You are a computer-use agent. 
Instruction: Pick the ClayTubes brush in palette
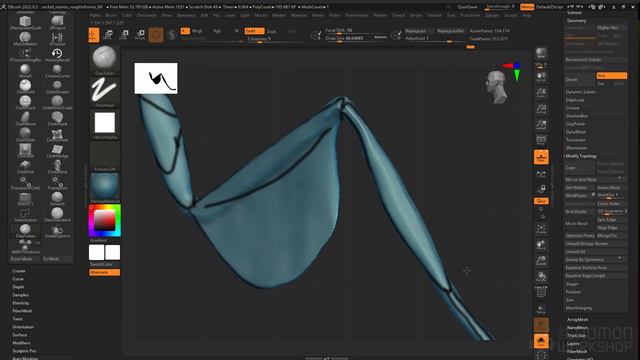(25, 231)
